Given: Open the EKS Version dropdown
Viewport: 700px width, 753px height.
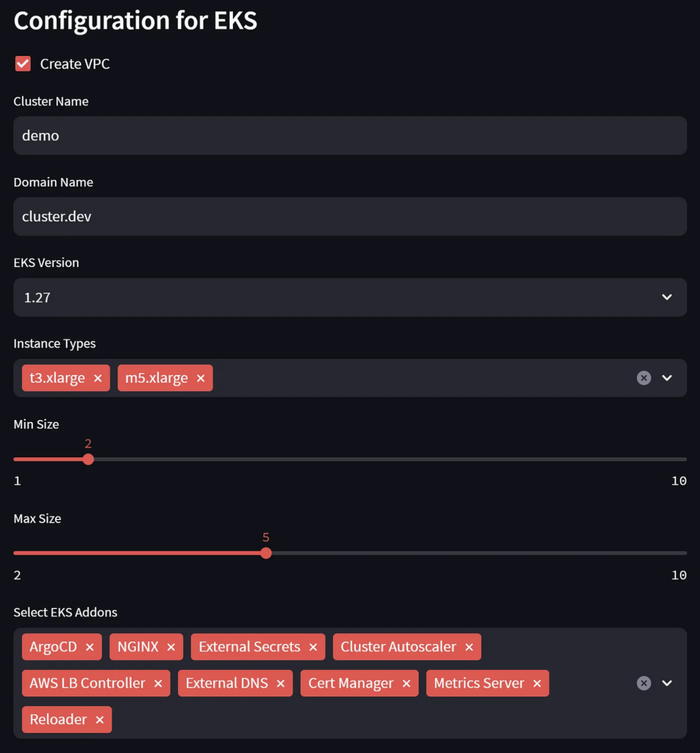Looking at the screenshot, I should pyautogui.click(x=666, y=297).
